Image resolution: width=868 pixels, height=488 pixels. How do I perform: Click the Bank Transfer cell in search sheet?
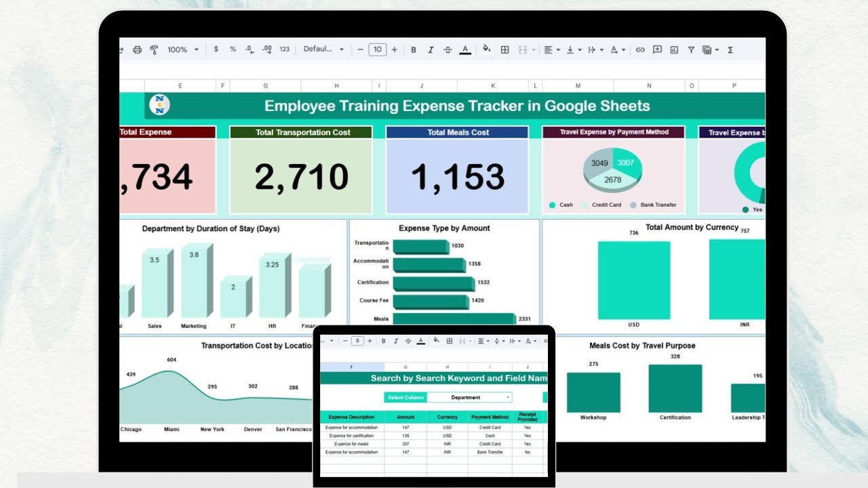point(490,452)
